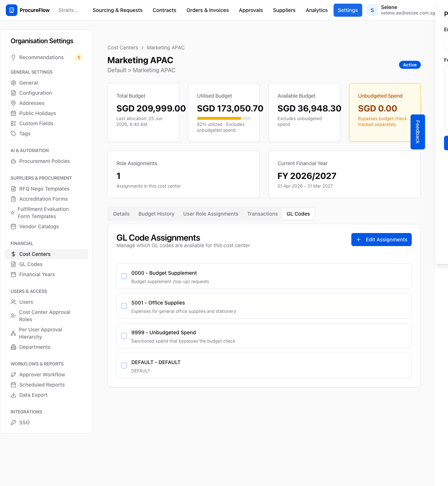Check the 5001 - Office Supplies checkbox
Viewport: 448px width, 486px height.
point(124,306)
